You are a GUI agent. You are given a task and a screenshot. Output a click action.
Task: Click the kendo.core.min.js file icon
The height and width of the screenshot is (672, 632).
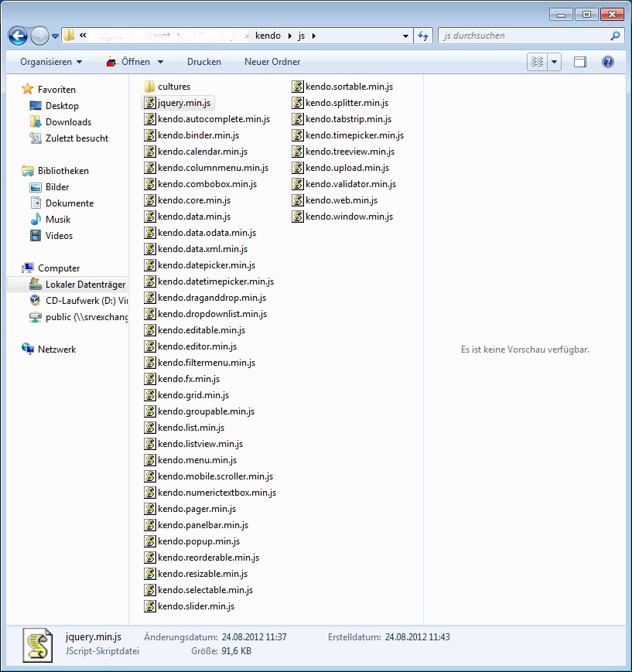[x=149, y=200]
